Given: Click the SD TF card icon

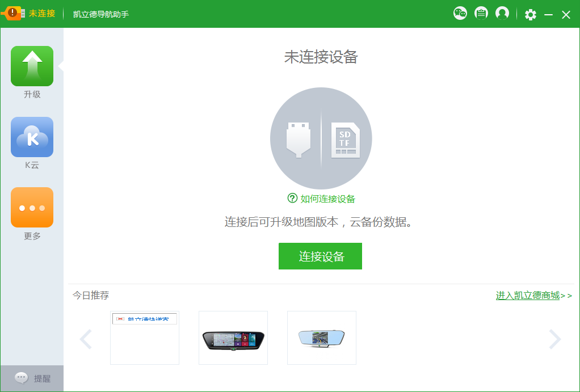Looking at the screenshot, I should [x=345, y=140].
